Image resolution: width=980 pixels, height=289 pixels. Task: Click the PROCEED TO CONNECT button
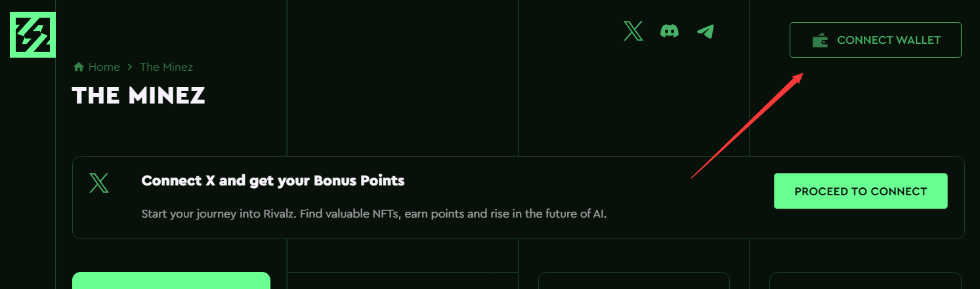click(861, 191)
